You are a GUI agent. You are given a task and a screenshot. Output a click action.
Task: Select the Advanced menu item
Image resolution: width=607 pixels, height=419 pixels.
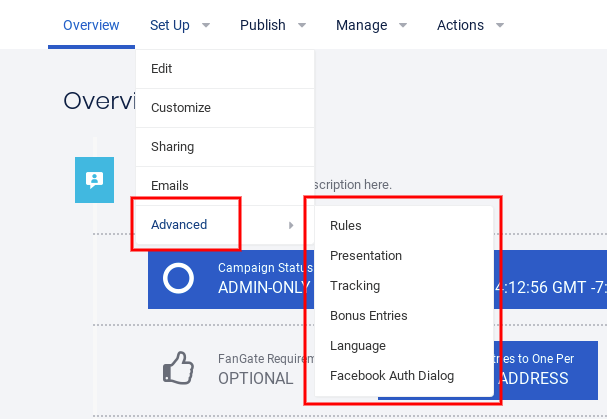point(180,225)
